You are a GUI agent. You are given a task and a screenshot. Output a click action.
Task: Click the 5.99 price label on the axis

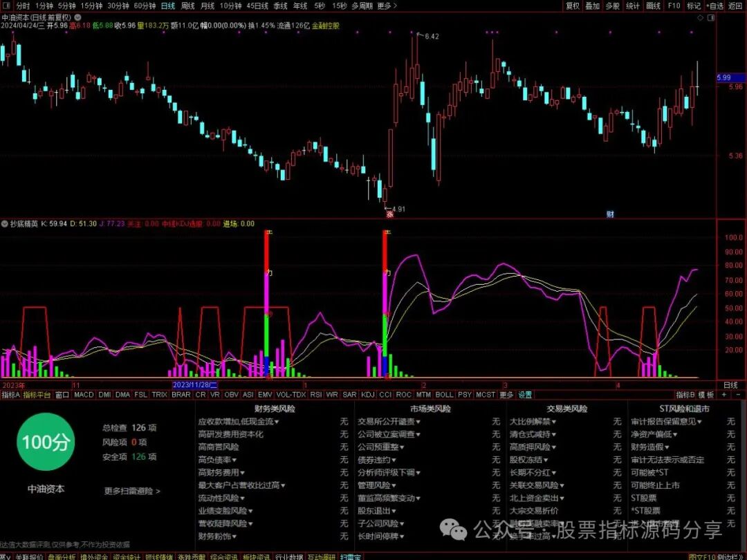[731, 77]
